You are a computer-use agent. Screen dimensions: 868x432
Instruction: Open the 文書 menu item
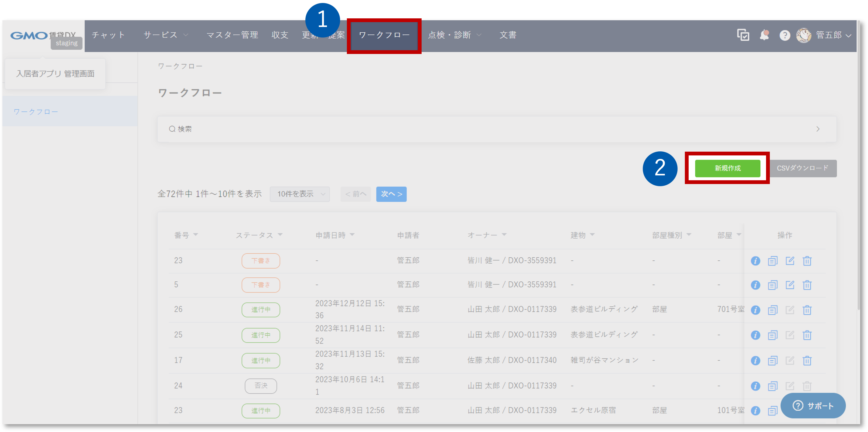click(x=507, y=35)
